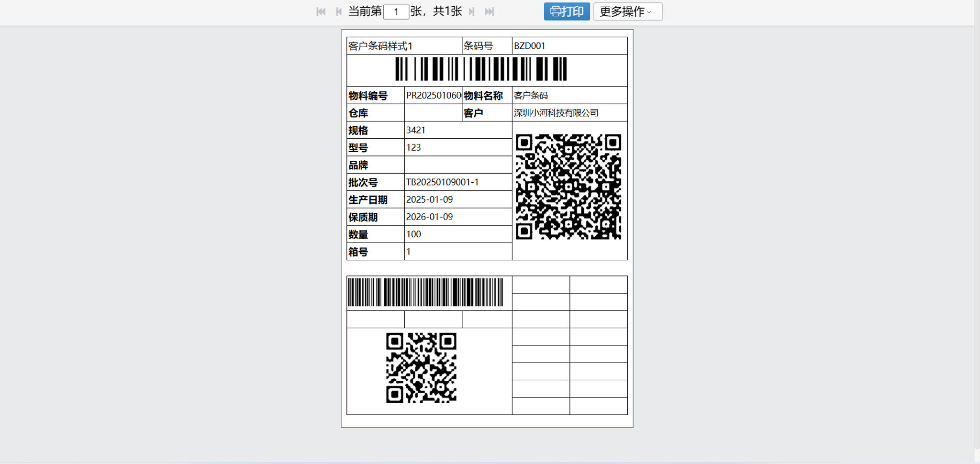Click the top barcode image under BZD001
The image size is (980, 464).
pyautogui.click(x=481, y=69)
